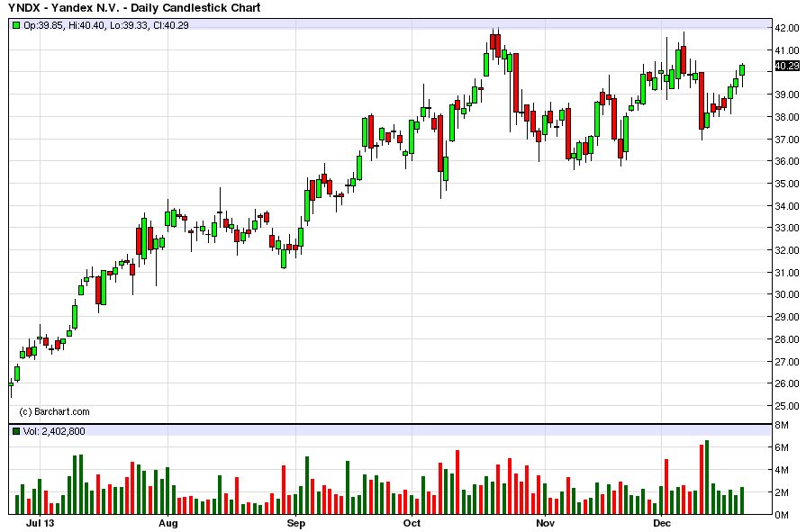Click the 'Nov' date axis label
This screenshot has height=532, width=806.
(x=546, y=523)
